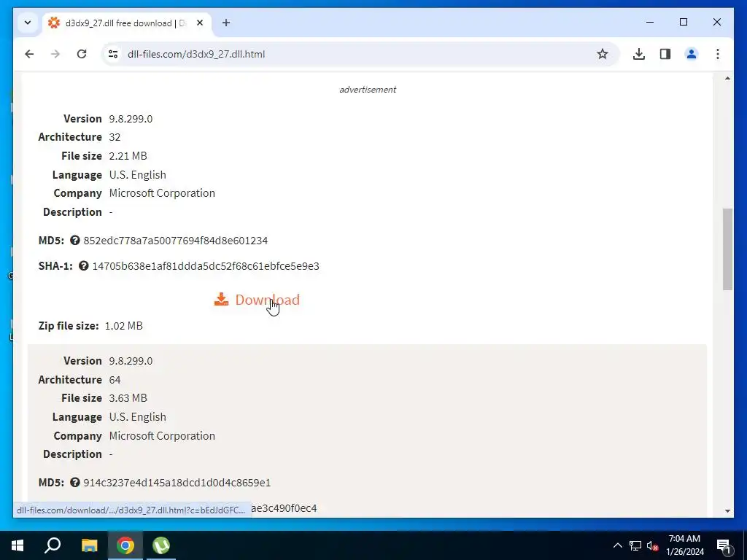
Task: Click MD5 help icon for 64-bit version
Action: [x=75, y=482]
